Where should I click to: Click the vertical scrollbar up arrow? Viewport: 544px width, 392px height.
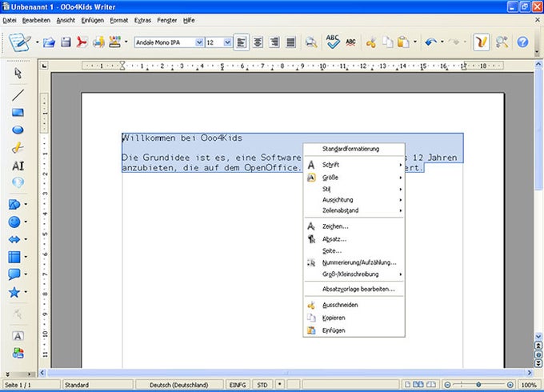(x=538, y=64)
